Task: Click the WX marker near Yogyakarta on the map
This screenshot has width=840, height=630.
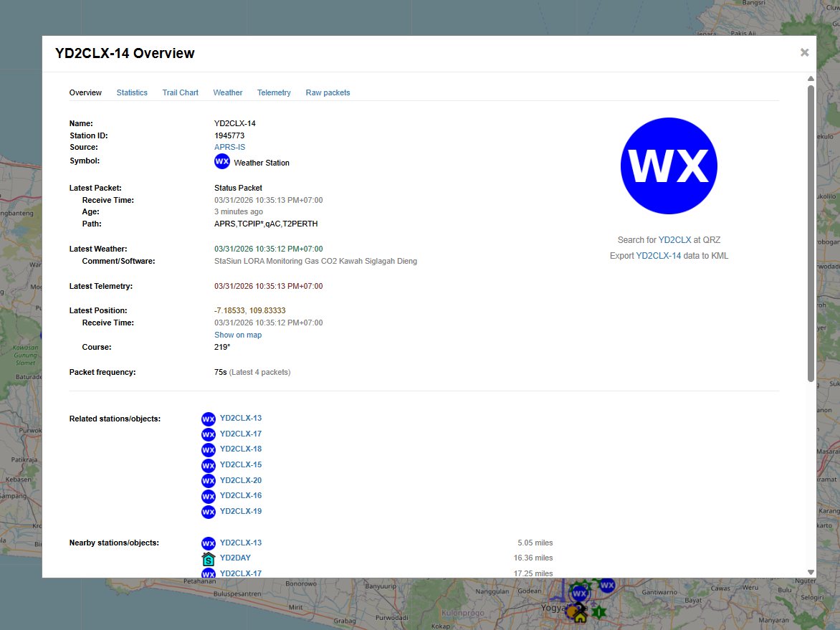Action: point(580,593)
